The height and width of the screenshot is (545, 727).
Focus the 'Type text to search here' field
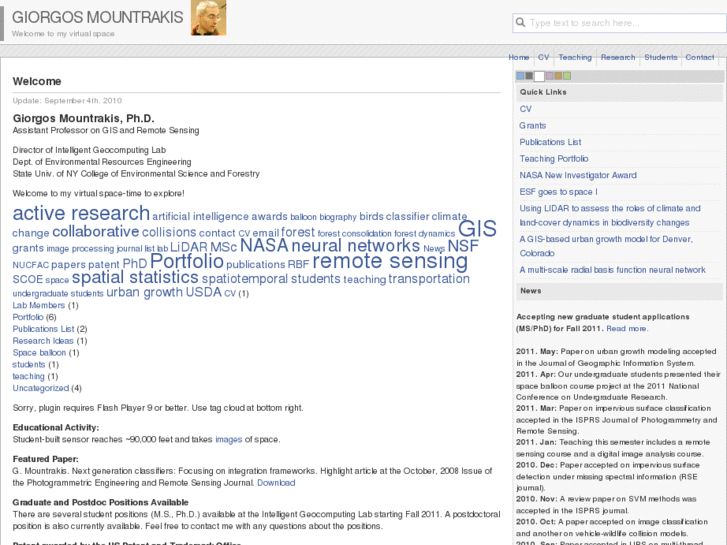pos(620,23)
